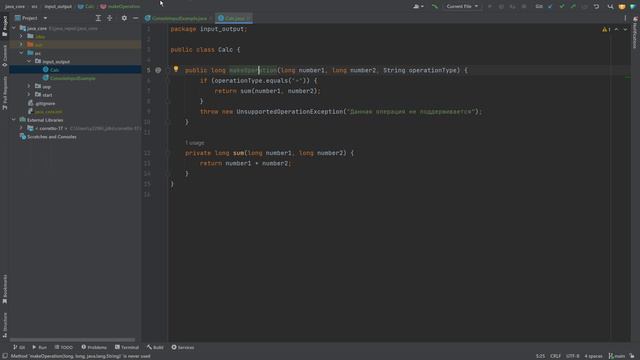The height and width of the screenshot is (360, 640).
Task: Collapse the src folder node
Action: 21,53
